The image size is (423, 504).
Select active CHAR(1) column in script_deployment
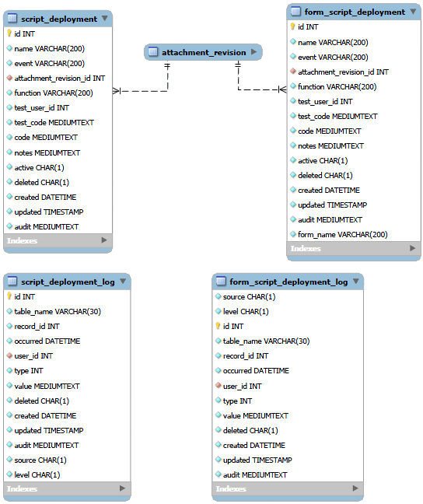coord(39,167)
